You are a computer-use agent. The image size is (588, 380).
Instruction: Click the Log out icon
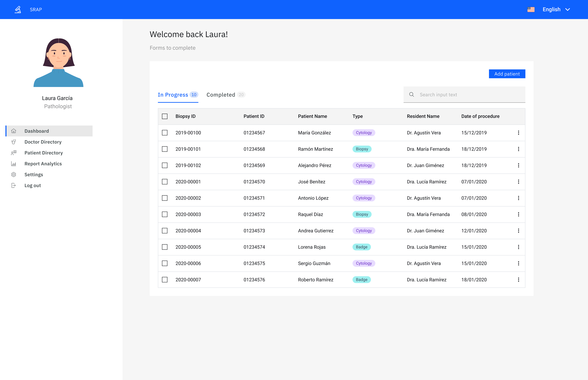coord(14,185)
